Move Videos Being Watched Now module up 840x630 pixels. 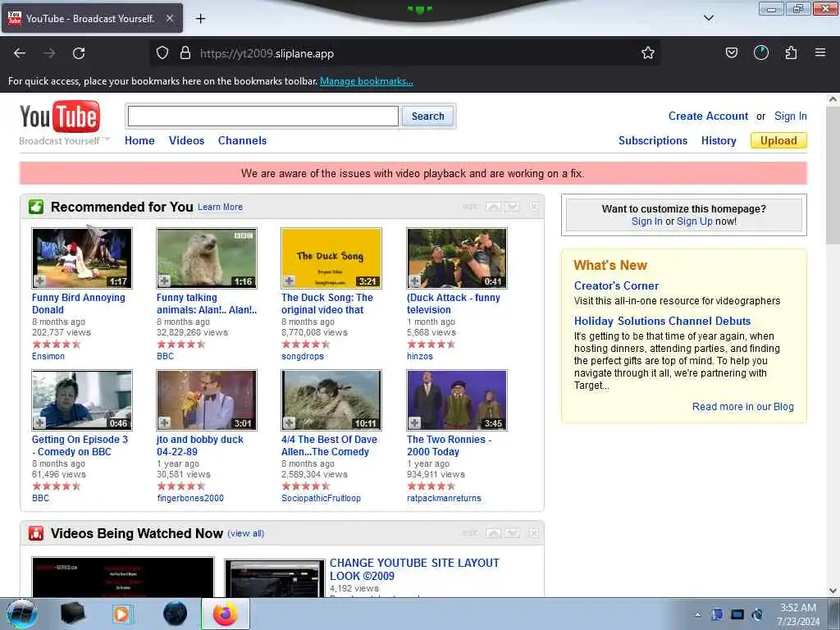(x=493, y=533)
